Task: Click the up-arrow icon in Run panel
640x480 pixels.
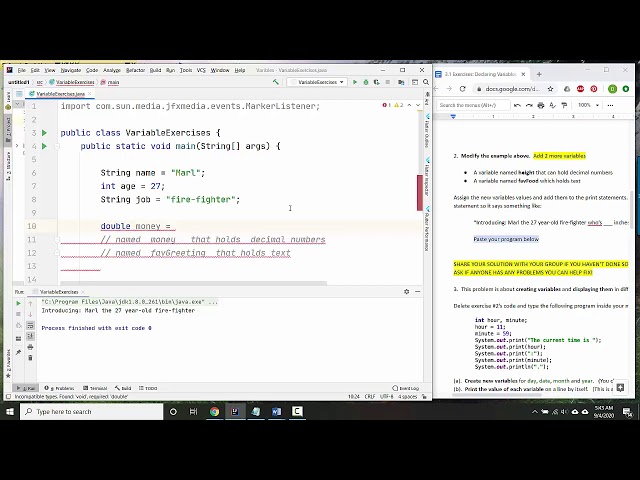Action: [x=30, y=303]
